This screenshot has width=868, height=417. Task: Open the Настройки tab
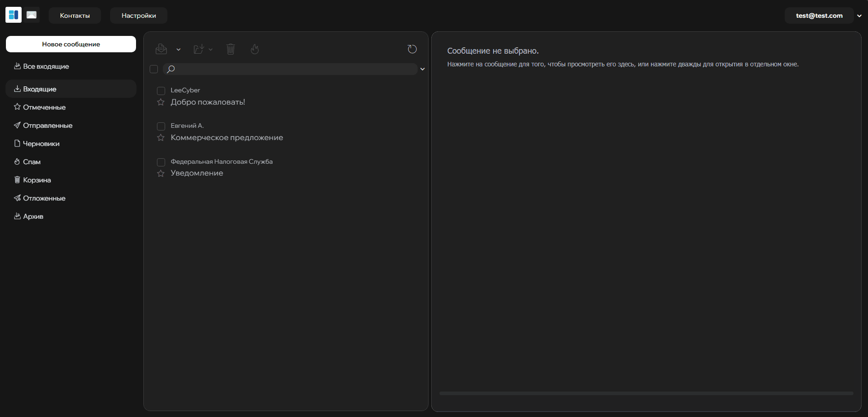click(139, 15)
